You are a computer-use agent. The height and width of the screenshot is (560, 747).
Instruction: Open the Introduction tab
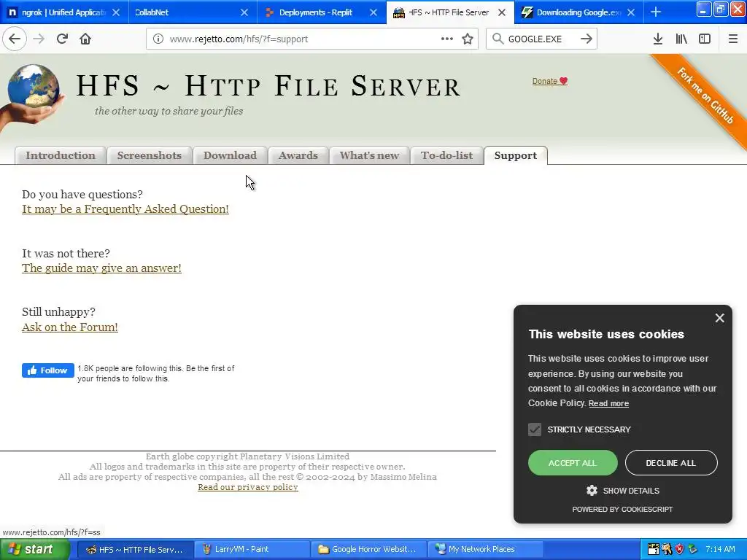61,155
